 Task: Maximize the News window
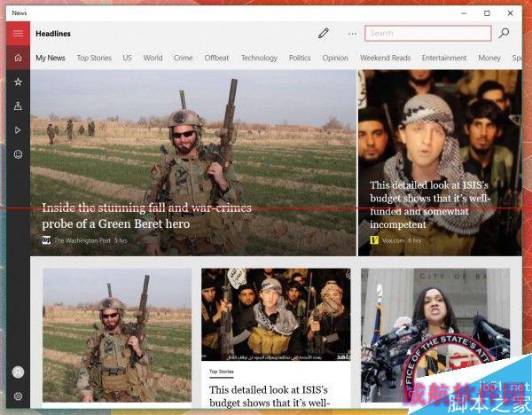tap(487, 13)
